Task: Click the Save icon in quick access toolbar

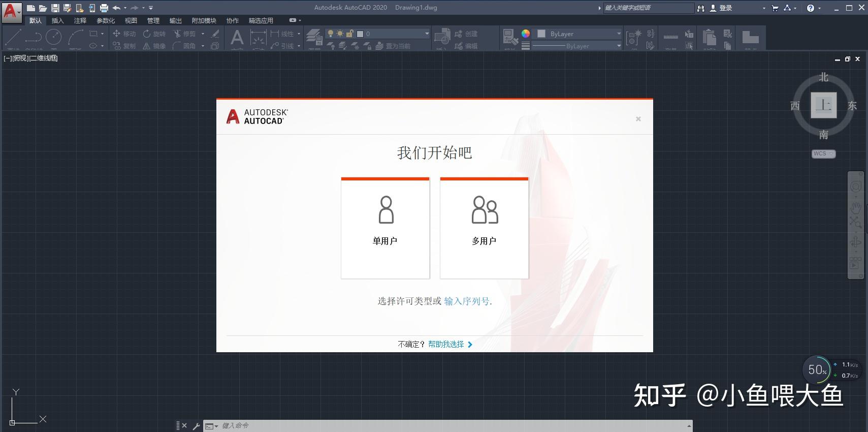Action: 55,8
